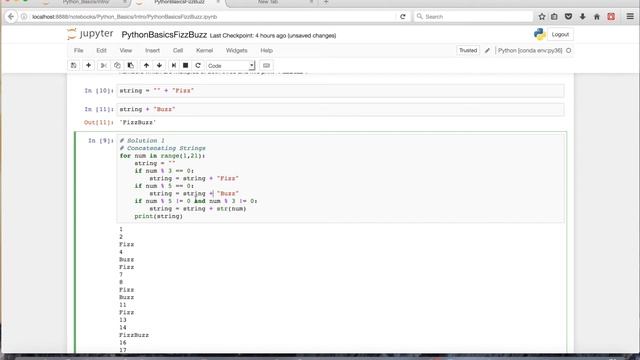Viewport: 640px width, 360px height.
Task: Click the FizzBuzz line in printed output
Action: coord(134,335)
